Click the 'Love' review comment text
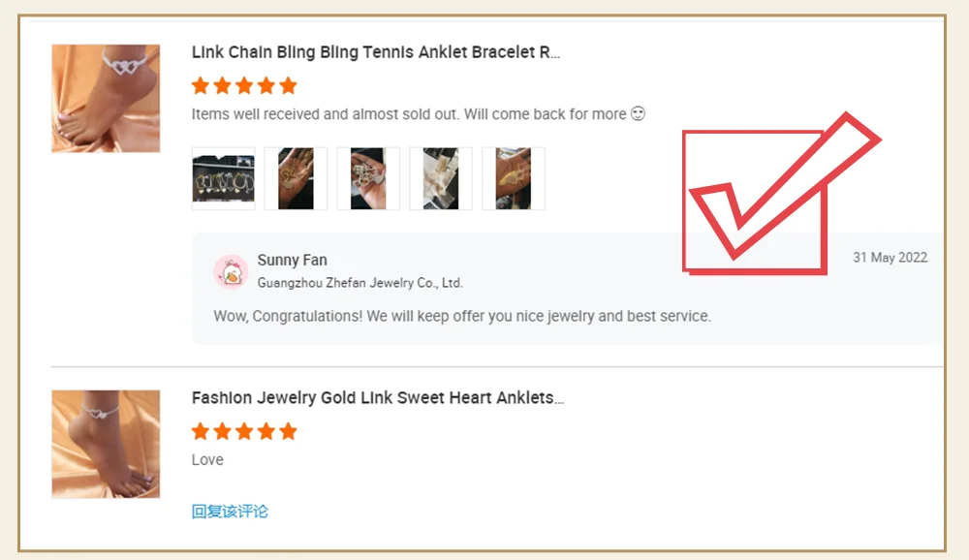969x560 pixels. click(207, 459)
